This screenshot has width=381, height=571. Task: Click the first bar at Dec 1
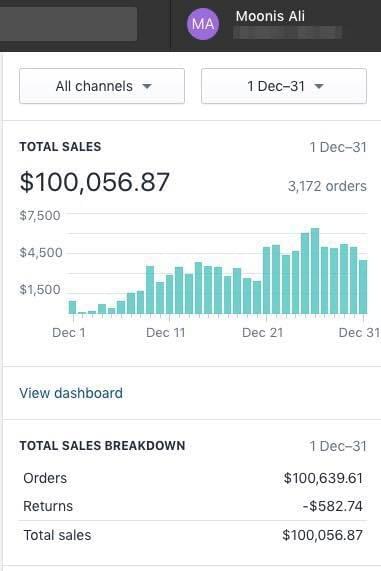(72, 307)
